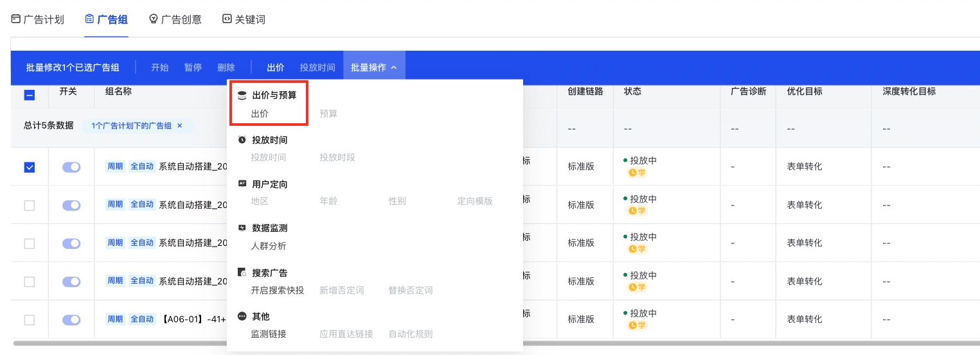This screenshot has height=355, width=980.
Task: Click the last row's 学 learning badge
Action: click(x=637, y=325)
